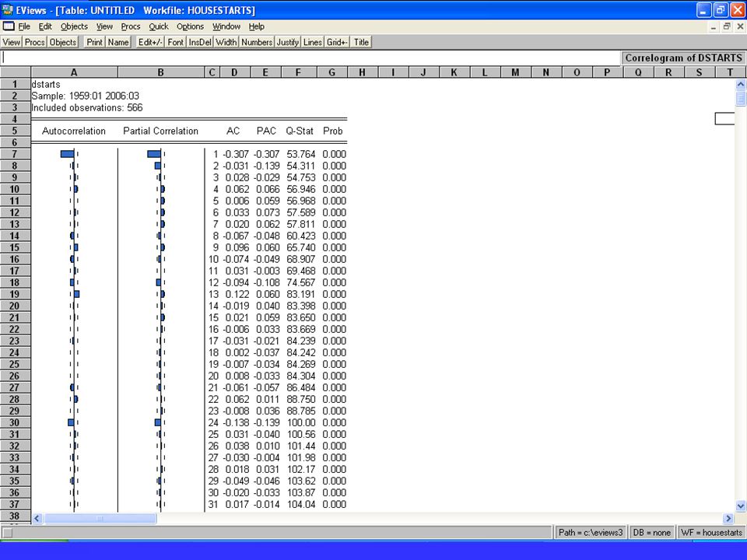The width and height of the screenshot is (747, 560).
Task: Click the 'Autocorrelation' heading
Action: point(74,131)
